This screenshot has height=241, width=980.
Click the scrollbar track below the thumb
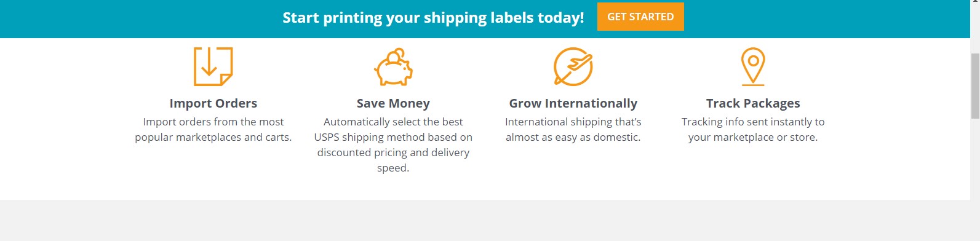tap(975, 180)
